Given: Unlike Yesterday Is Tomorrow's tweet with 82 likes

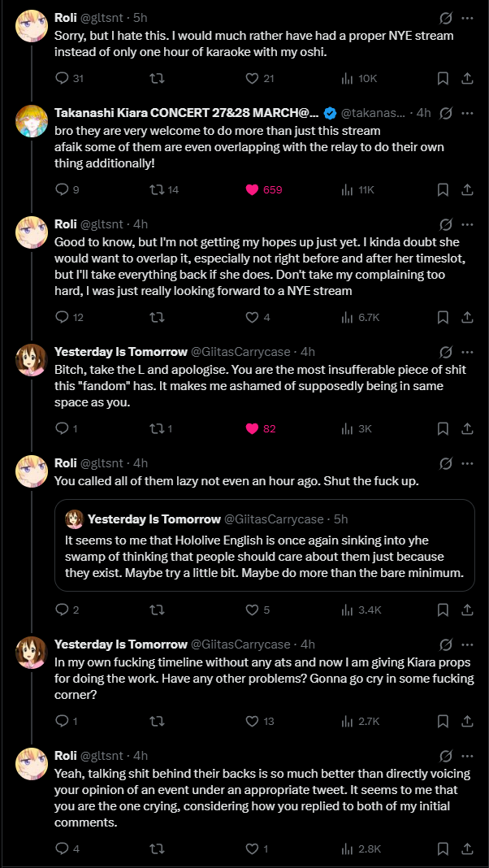Looking at the screenshot, I should pyautogui.click(x=252, y=428).
